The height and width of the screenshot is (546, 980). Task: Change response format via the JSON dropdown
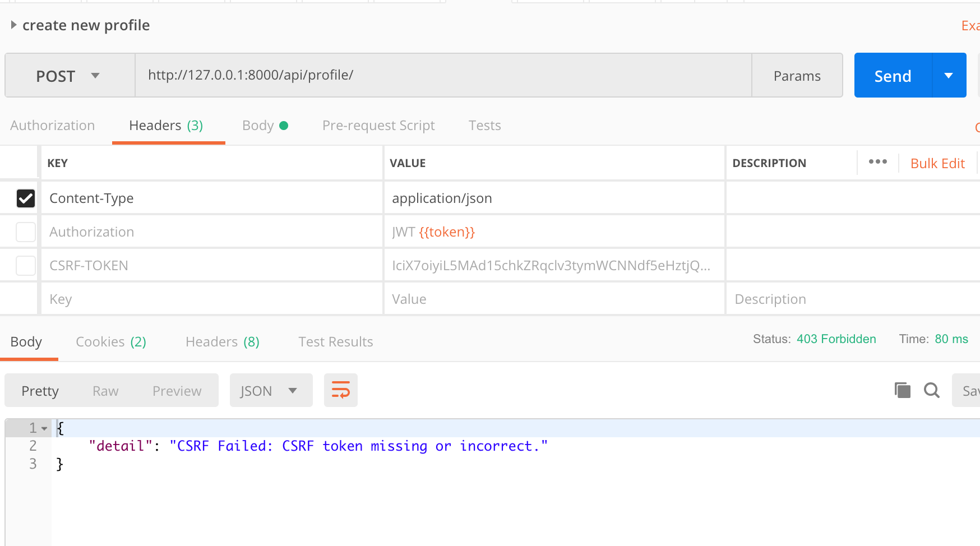pyautogui.click(x=271, y=390)
